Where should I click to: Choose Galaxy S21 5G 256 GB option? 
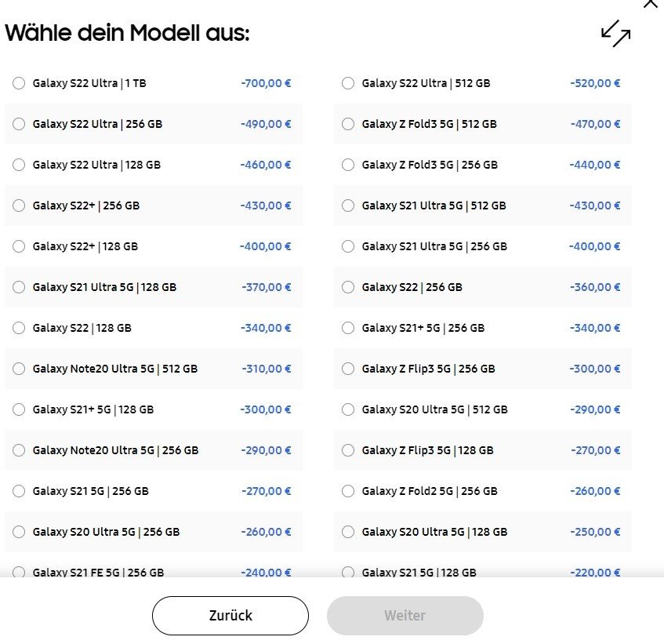19,491
